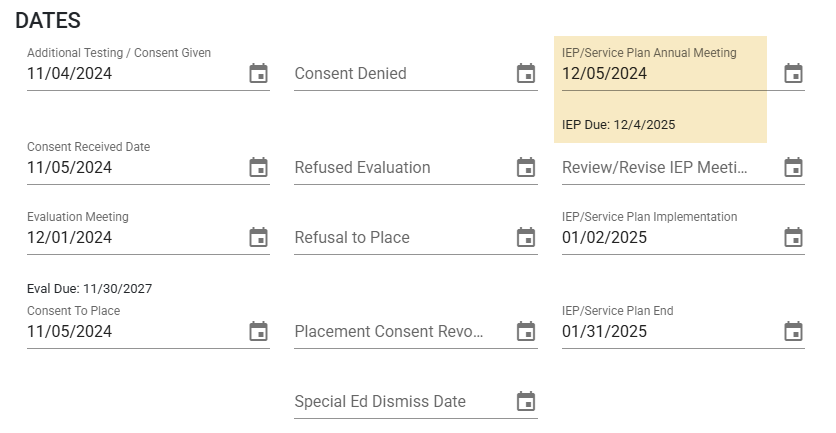The width and height of the screenshot is (836, 433).
Task: Open calendar for Placement Consent Revoked
Action: tap(526, 331)
